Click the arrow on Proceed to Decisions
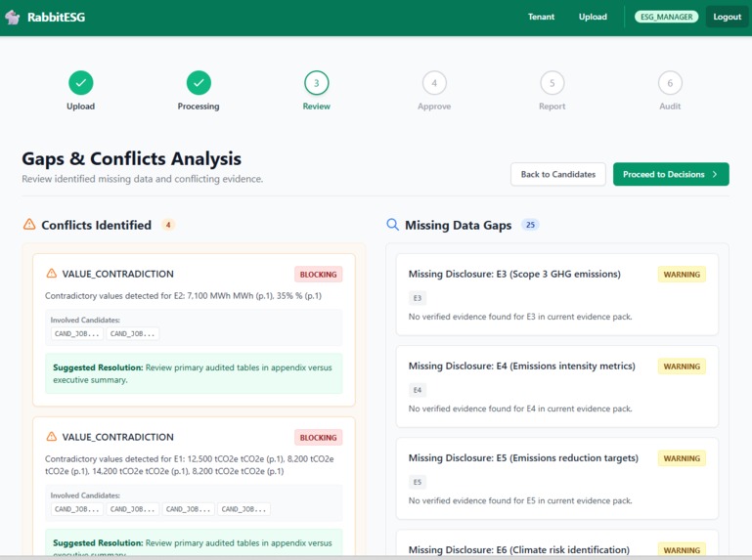The height and width of the screenshot is (560, 752). coord(715,174)
